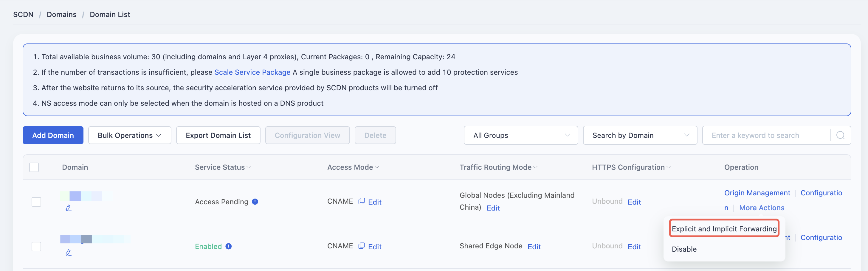Click the blurred second domain name
The height and width of the screenshot is (271, 868).
[95, 239]
